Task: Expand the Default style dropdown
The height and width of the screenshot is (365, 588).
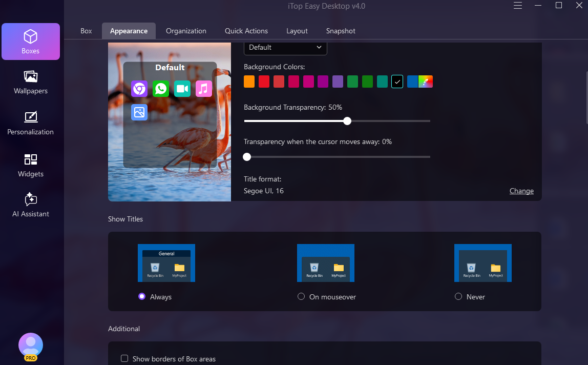Action: click(285, 47)
